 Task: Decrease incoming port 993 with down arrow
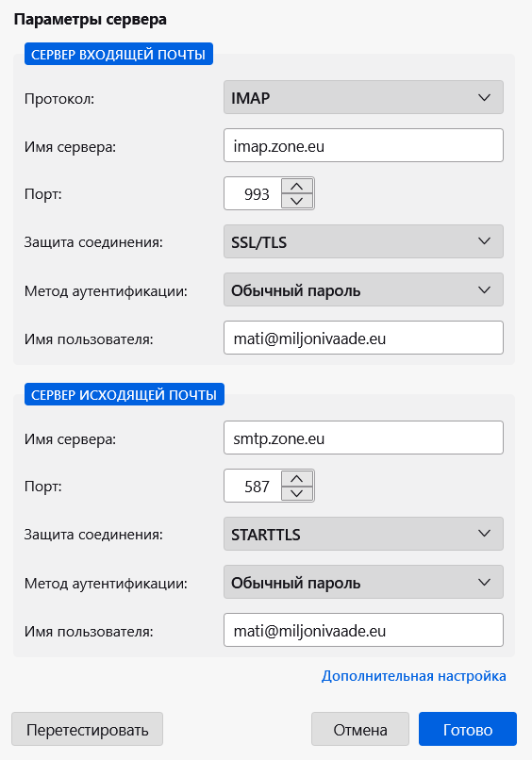point(297,201)
